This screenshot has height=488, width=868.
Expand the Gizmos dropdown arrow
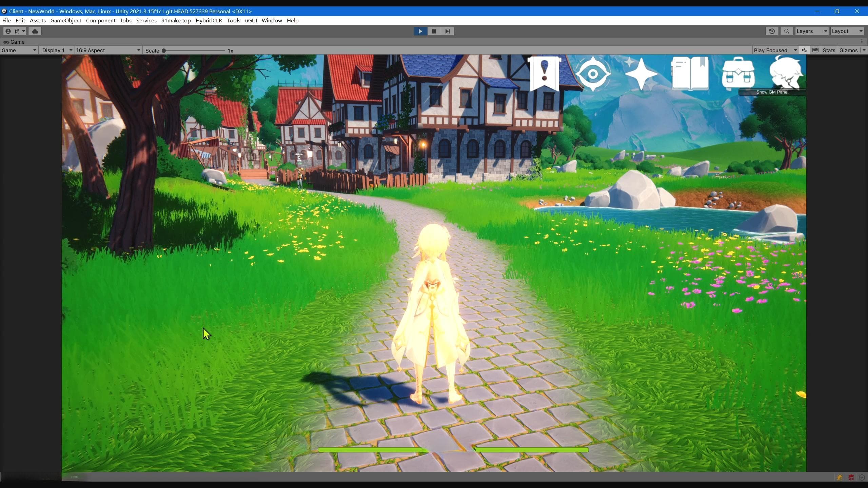coord(864,50)
